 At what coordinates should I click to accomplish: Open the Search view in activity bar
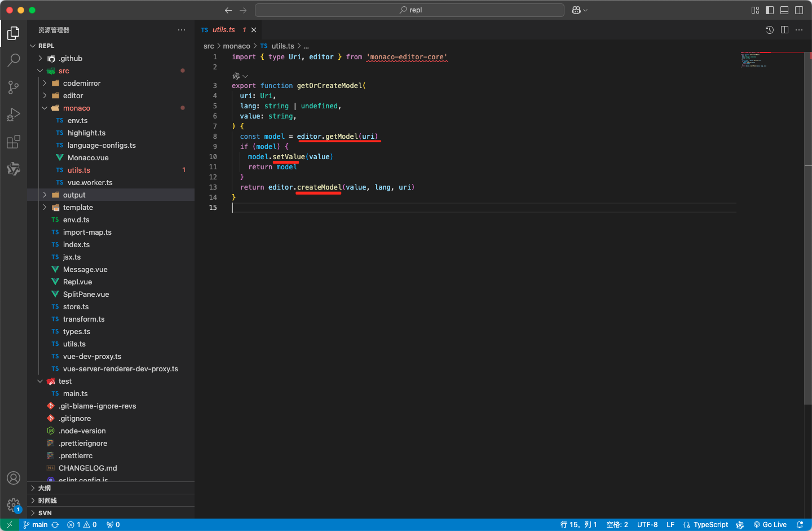click(14, 60)
